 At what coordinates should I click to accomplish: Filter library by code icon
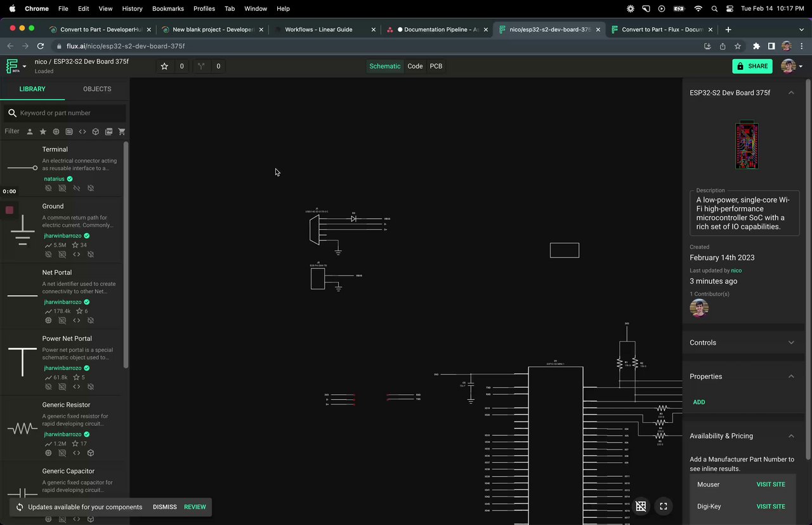click(x=82, y=131)
